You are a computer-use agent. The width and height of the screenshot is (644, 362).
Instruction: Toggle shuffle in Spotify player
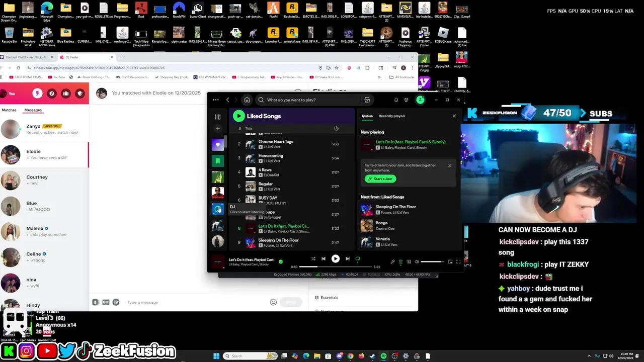pyautogui.click(x=313, y=259)
